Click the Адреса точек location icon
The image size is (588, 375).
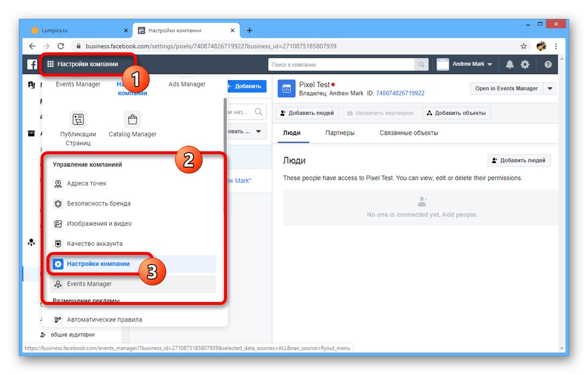click(x=58, y=184)
